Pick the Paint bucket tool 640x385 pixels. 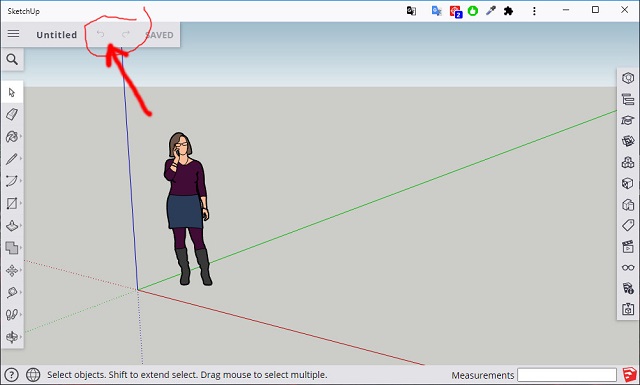pyautogui.click(x=12, y=136)
